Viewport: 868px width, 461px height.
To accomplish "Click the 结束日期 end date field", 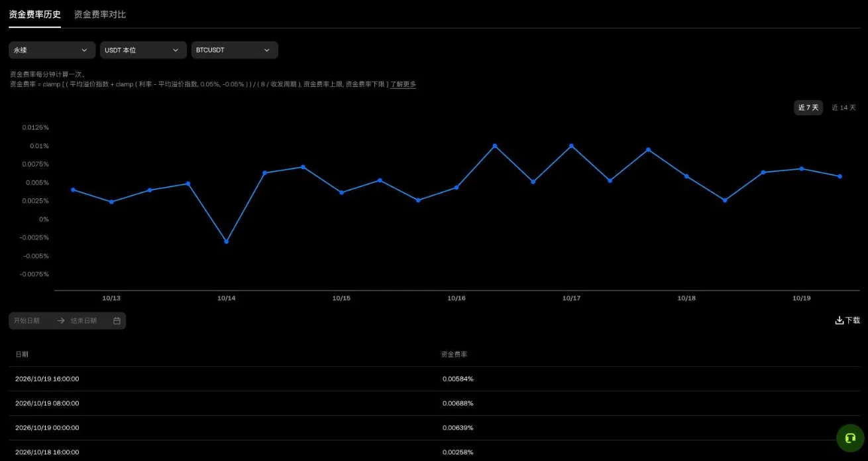I will (84, 320).
